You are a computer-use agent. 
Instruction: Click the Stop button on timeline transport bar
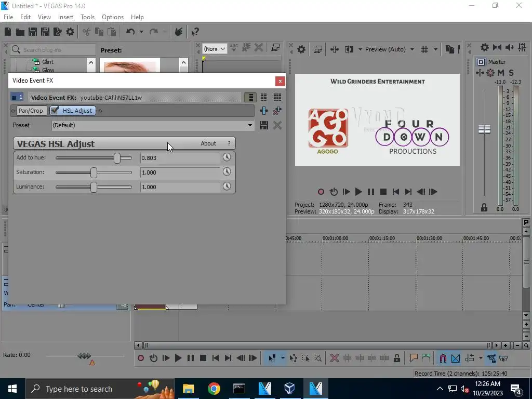(x=203, y=358)
